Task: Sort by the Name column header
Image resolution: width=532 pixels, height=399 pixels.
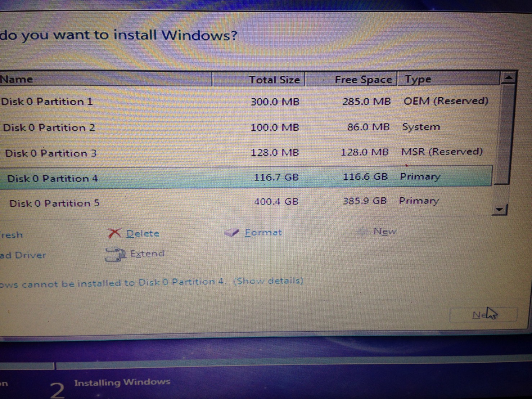Action: point(106,79)
